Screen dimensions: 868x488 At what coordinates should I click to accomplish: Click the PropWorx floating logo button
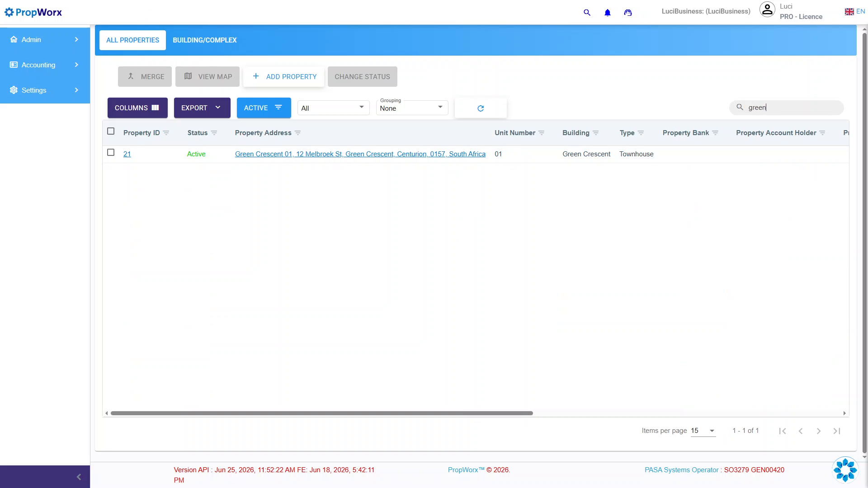coord(845,470)
